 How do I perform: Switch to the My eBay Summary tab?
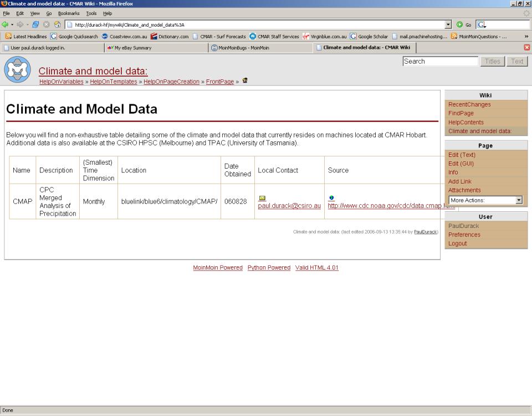click(156, 48)
